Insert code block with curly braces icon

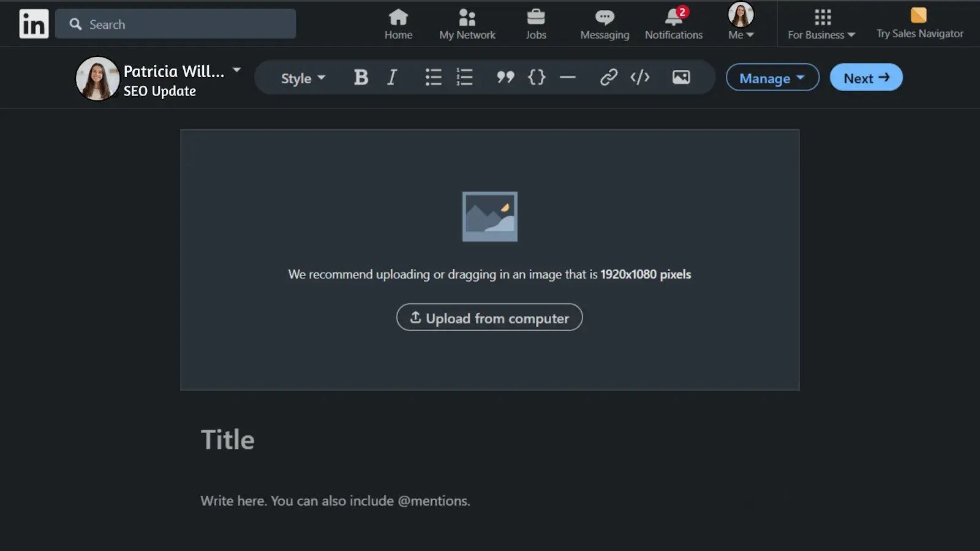537,78
